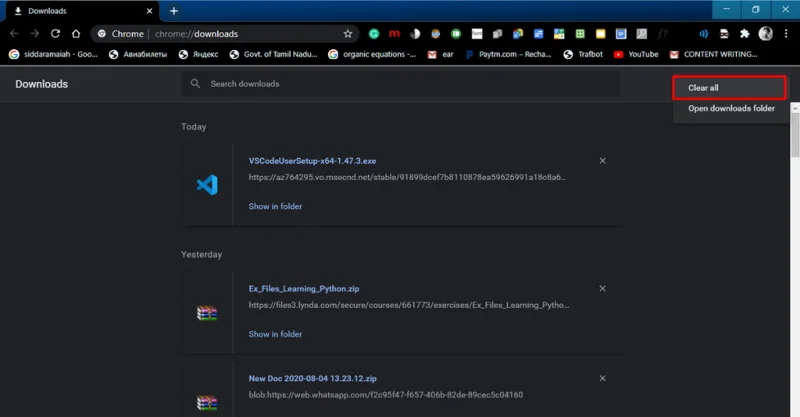Viewport: 800px width, 417px height.
Task: Click the WinRAR icon for Ex_Files_Learning_Python.zip
Action: 207,313
